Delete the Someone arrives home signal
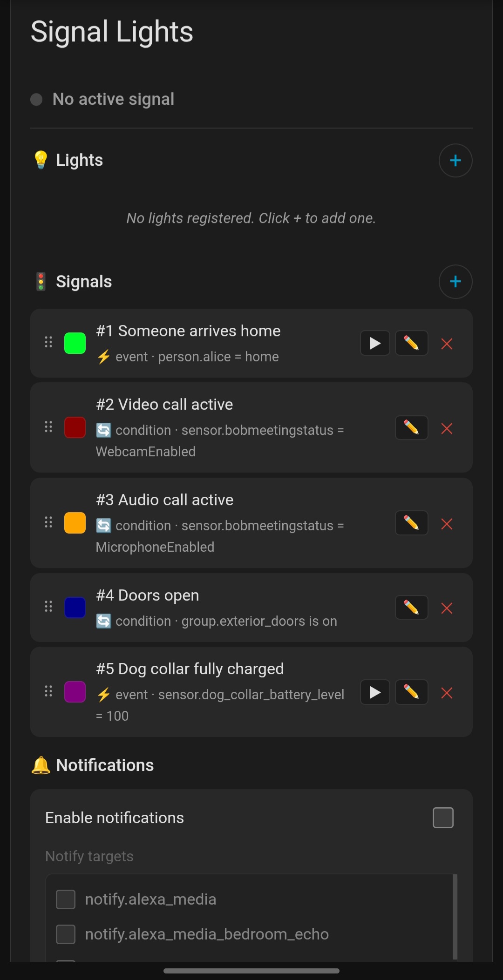Screen dimensions: 503x980 tap(447, 344)
